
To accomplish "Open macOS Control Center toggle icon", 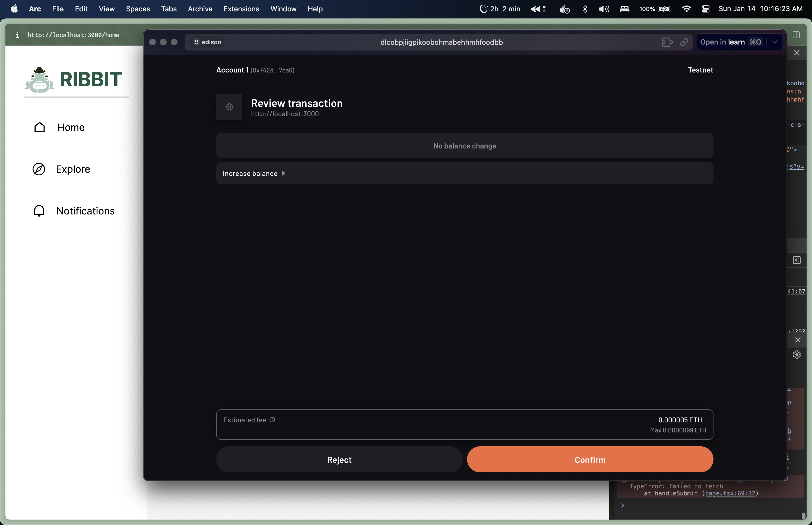I will tap(706, 9).
